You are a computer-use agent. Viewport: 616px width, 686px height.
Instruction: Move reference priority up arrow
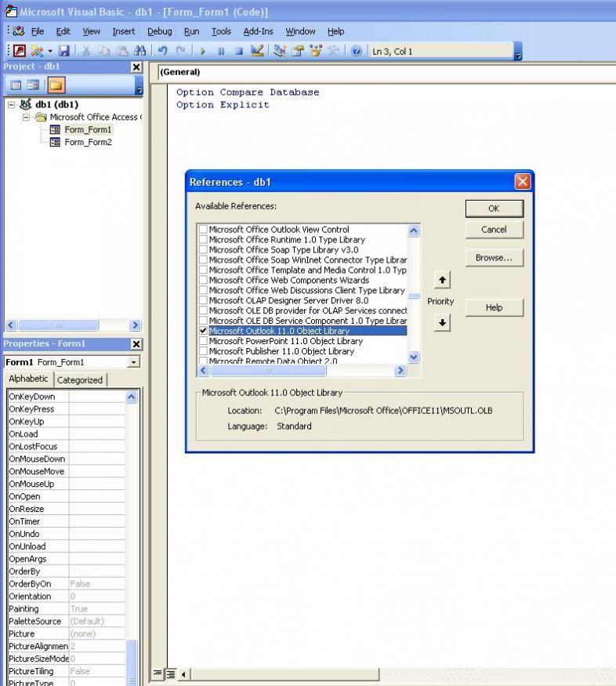point(442,280)
